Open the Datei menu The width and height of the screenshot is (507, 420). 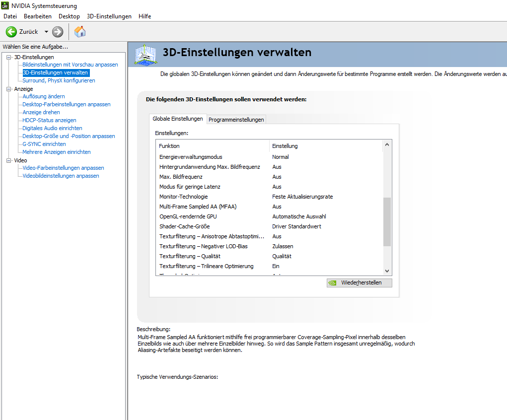[x=10, y=16]
